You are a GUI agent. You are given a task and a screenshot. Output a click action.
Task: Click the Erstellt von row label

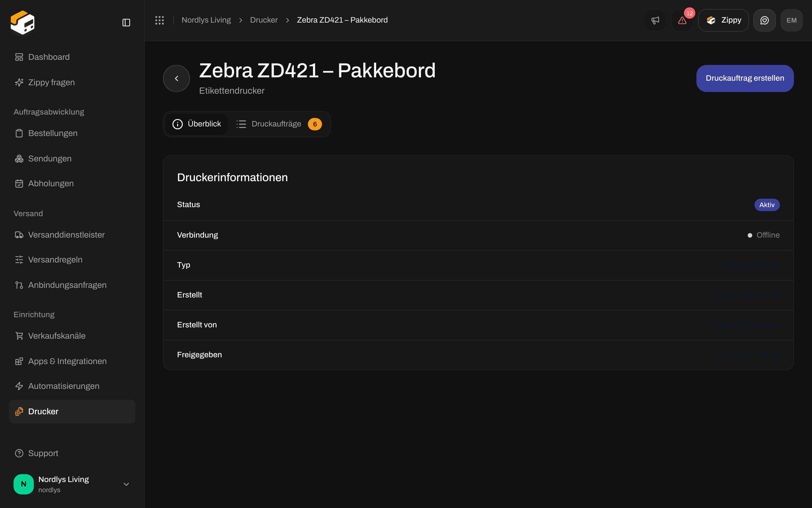197,325
